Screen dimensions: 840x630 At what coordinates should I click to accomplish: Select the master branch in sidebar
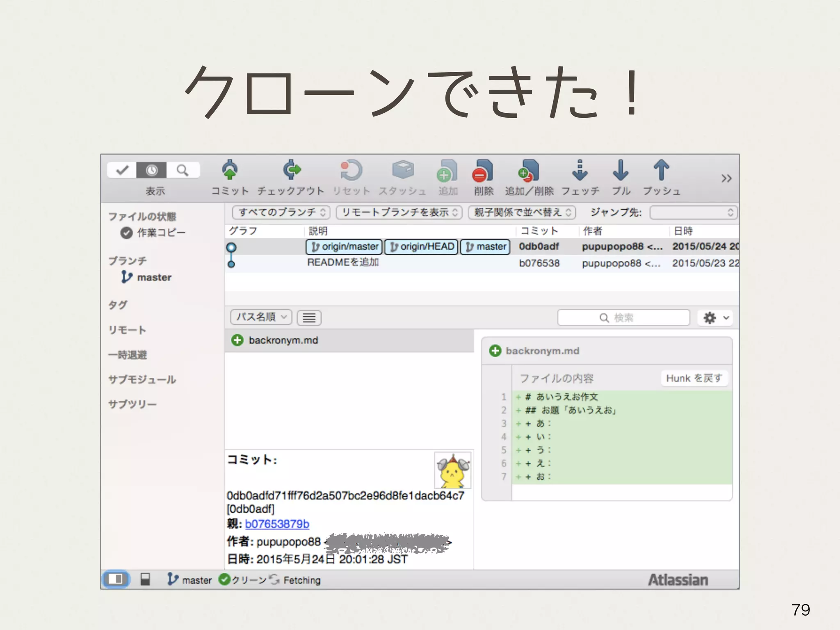pos(154,278)
